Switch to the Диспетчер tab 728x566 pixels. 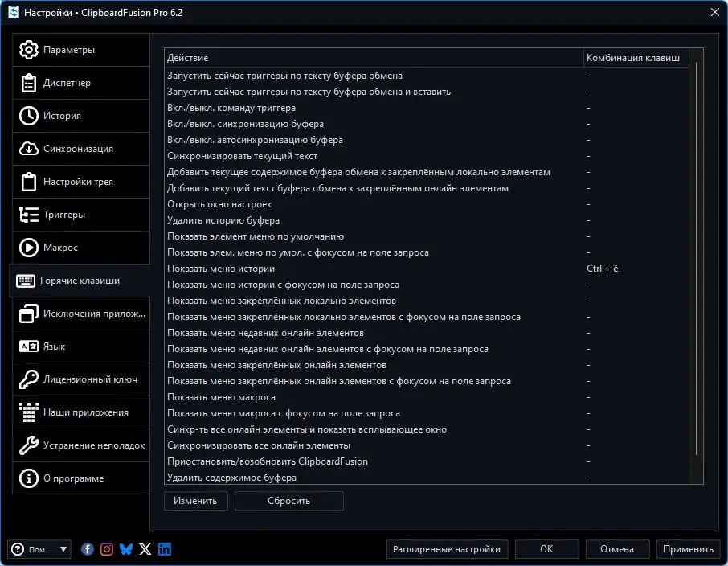(x=81, y=83)
